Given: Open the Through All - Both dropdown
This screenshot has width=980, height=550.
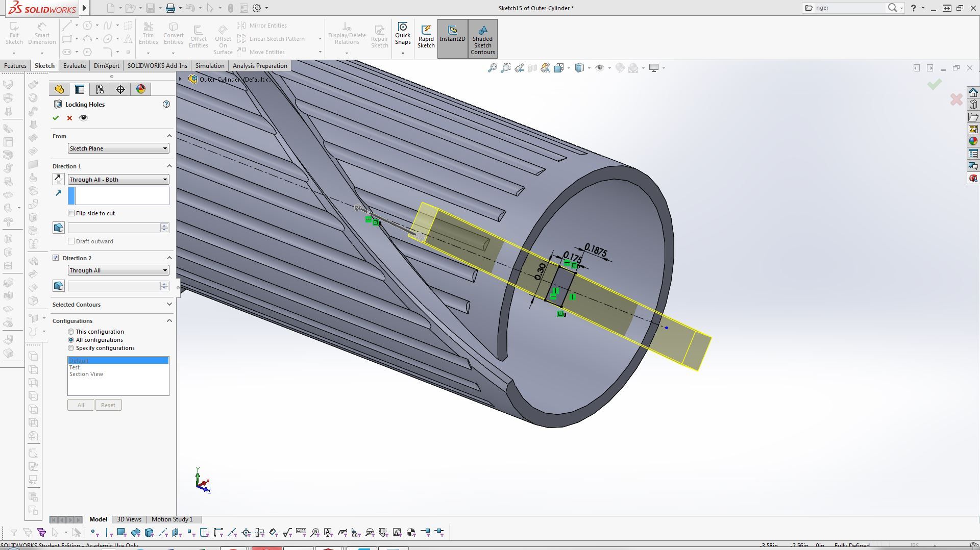Looking at the screenshot, I should [x=118, y=180].
